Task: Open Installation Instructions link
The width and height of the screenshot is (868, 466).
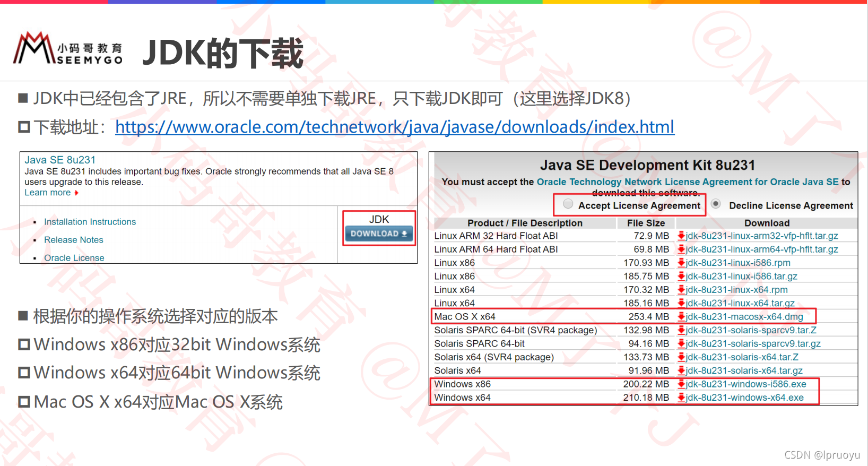Action: [x=90, y=222]
